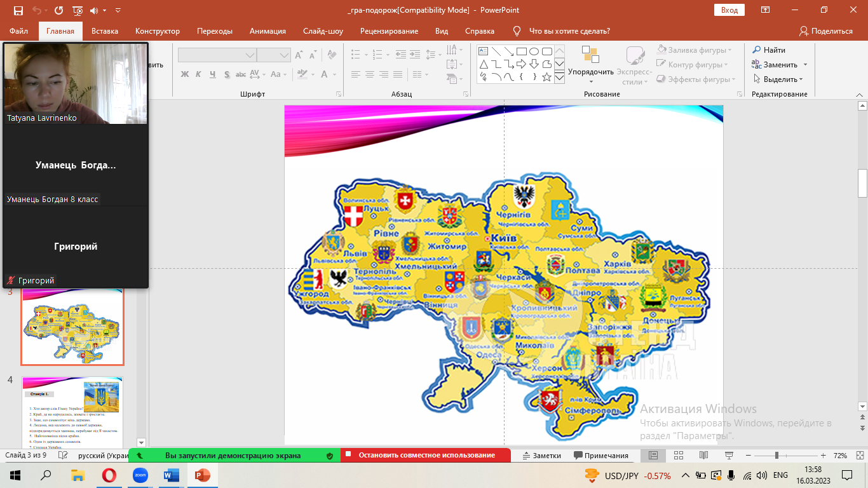
Task: Collapse the ribbon with the chevron
Action: pyautogui.click(x=860, y=94)
